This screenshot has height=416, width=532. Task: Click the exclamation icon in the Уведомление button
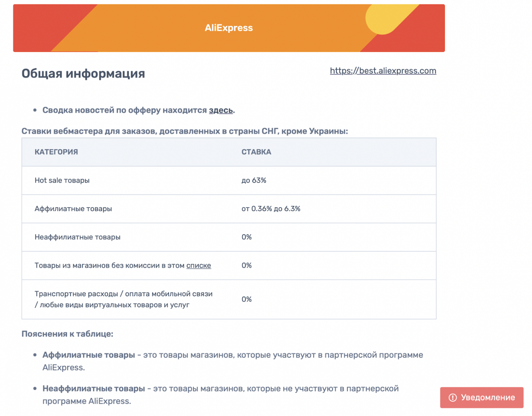pyautogui.click(x=452, y=398)
